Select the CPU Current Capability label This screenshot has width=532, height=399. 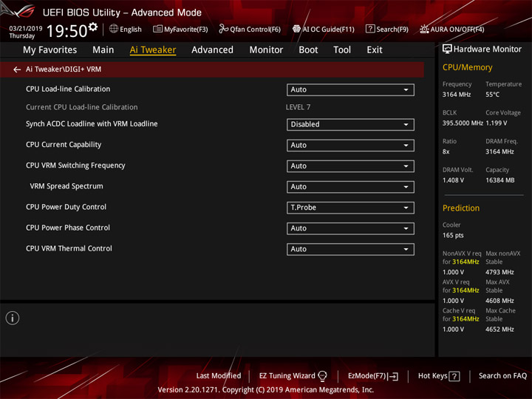[x=64, y=145]
